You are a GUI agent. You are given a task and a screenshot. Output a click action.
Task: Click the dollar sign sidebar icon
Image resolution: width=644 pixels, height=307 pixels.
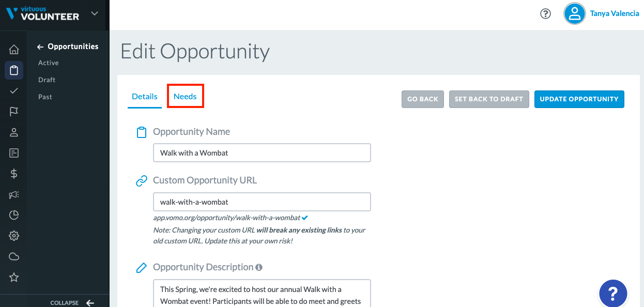click(x=14, y=174)
